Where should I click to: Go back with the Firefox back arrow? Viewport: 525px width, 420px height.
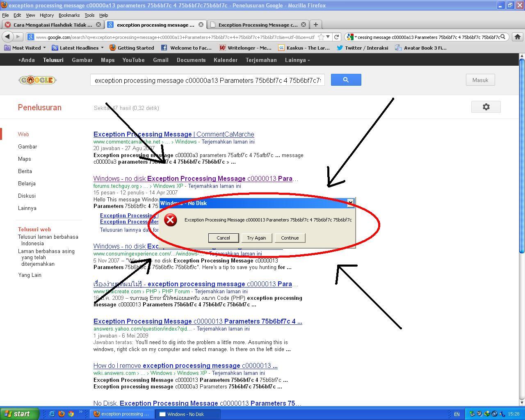7,37
